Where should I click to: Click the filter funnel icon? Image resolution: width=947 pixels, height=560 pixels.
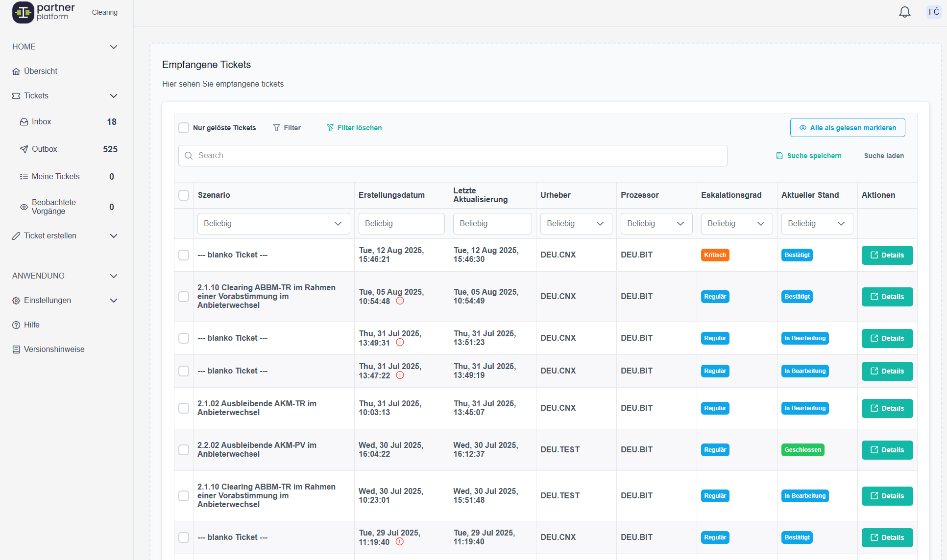277,128
